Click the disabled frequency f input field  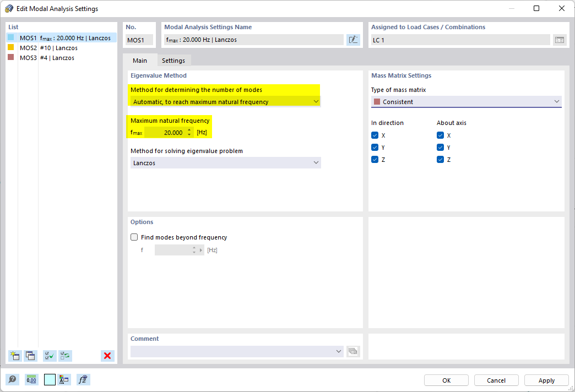[173, 250]
